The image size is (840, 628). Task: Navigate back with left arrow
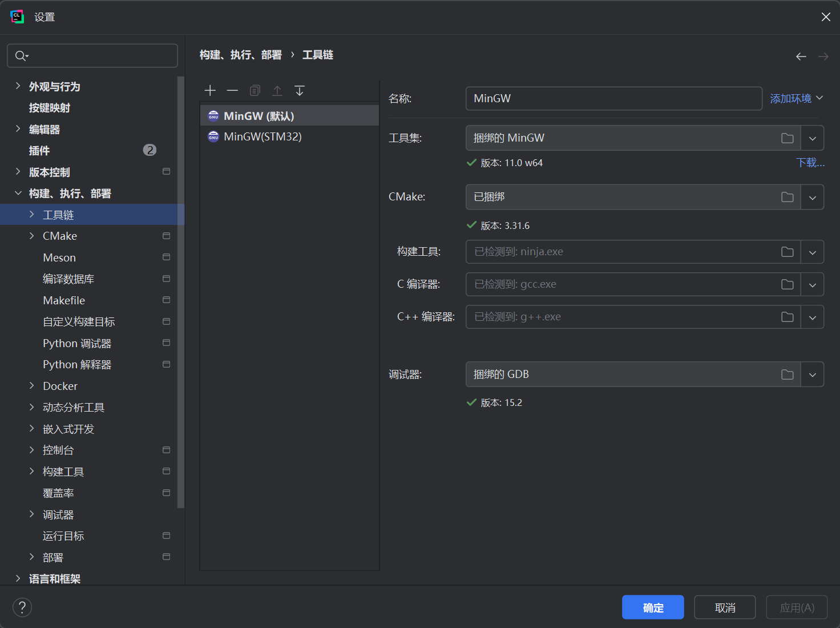click(801, 56)
